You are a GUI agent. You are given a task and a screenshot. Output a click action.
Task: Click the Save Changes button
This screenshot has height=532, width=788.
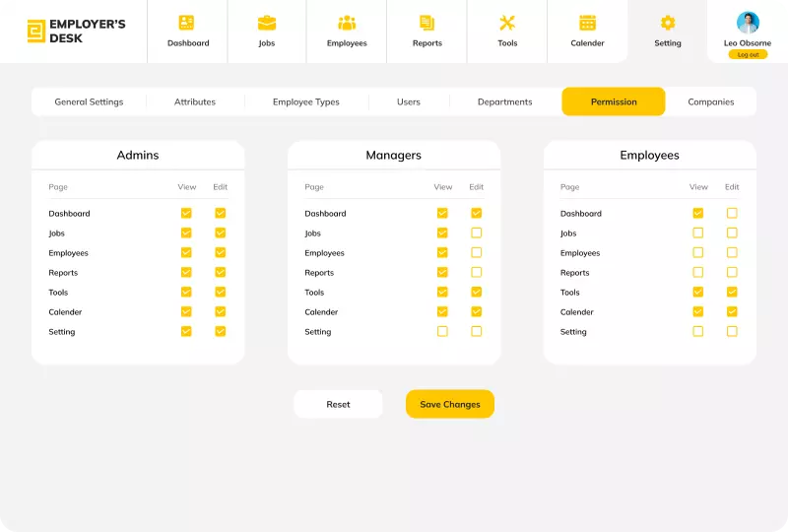tap(450, 404)
